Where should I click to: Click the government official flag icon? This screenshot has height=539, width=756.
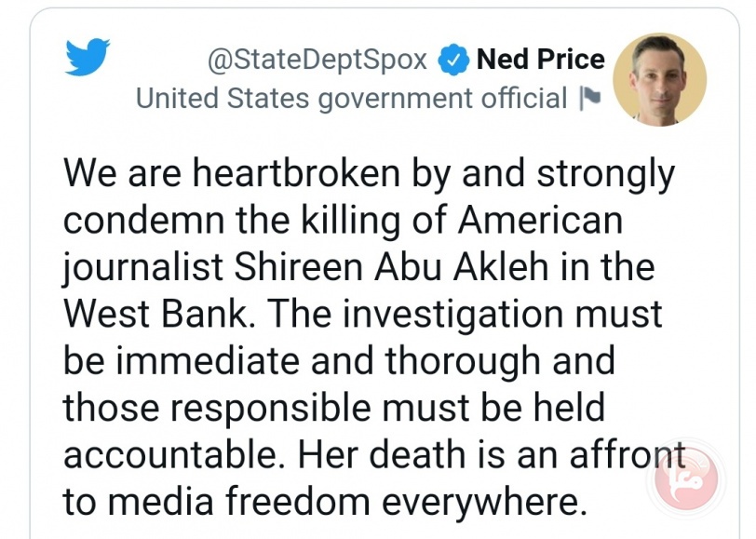[x=590, y=98]
